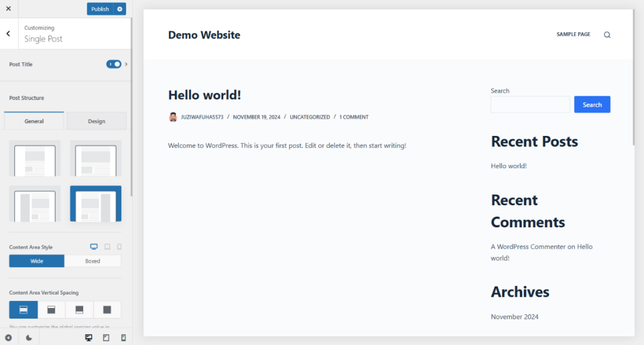The image size is (644, 345).
Task: Select bottom-only vertical spacing option
Action: pos(79,310)
